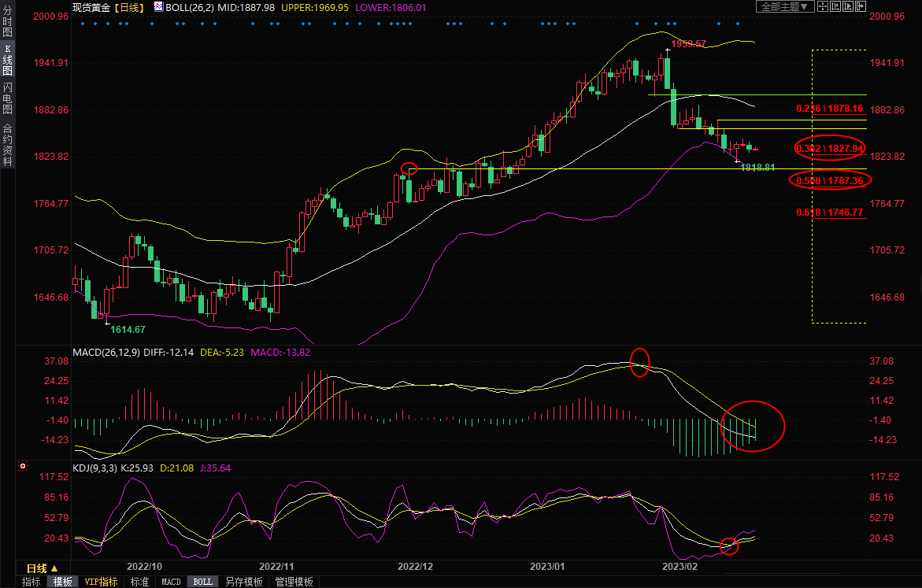Toggle the 模板 bottom tab

click(x=62, y=582)
